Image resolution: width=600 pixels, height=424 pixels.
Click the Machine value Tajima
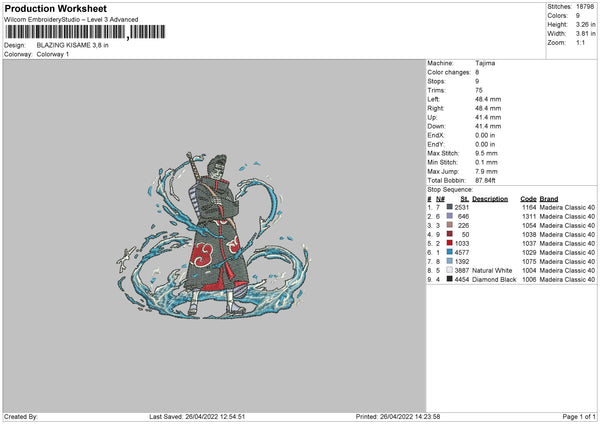click(485, 63)
